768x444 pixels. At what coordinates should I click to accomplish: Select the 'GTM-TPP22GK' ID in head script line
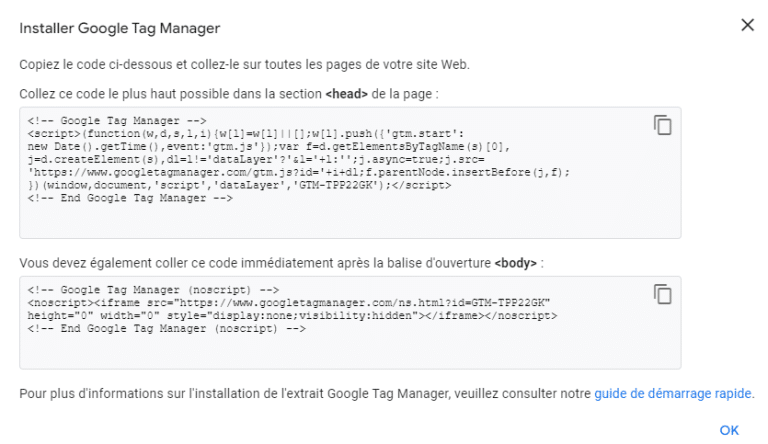337,185
